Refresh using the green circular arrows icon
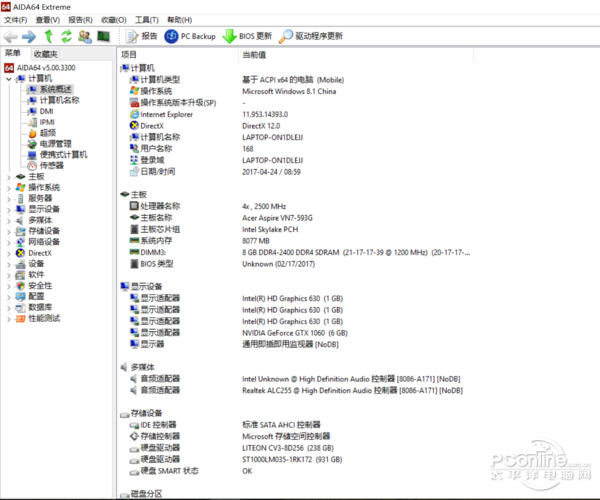The image size is (600, 500). pos(67,36)
